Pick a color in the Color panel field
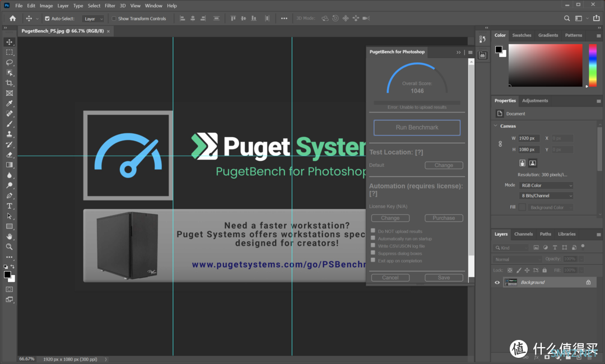 coord(545,65)
